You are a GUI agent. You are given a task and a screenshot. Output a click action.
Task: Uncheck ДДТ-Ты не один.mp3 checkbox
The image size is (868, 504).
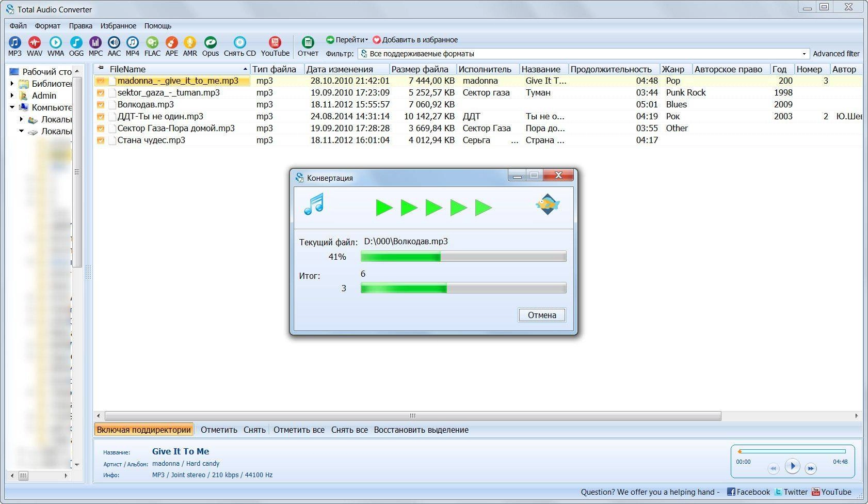[101, 117]
